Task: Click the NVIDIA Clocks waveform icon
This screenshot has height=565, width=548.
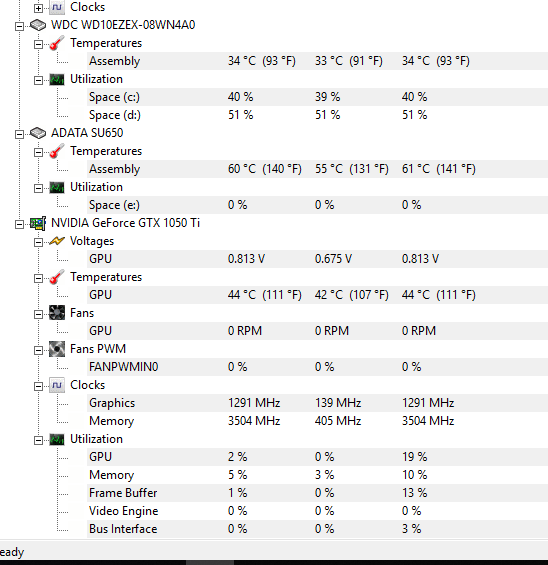Action: [x=57, y=385]
